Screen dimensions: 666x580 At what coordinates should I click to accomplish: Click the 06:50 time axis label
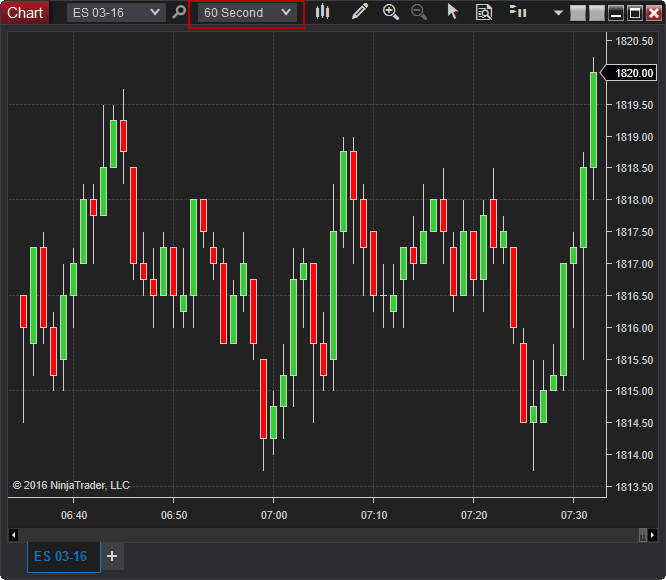pyautogui.click(x=174, y=515)
